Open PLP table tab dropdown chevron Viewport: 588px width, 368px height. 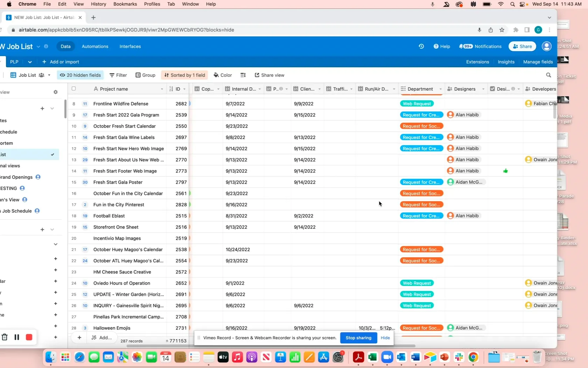click(x=30, y=62)
